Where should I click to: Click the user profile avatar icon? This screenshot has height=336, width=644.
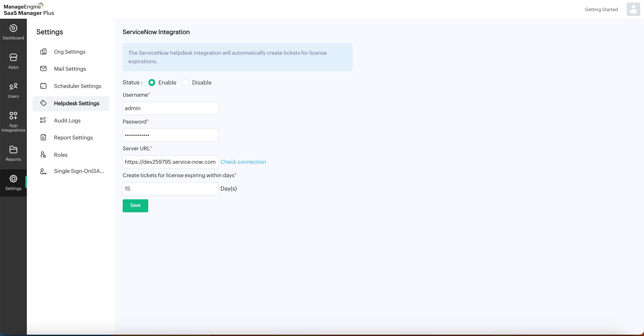[x=633, y=9]
